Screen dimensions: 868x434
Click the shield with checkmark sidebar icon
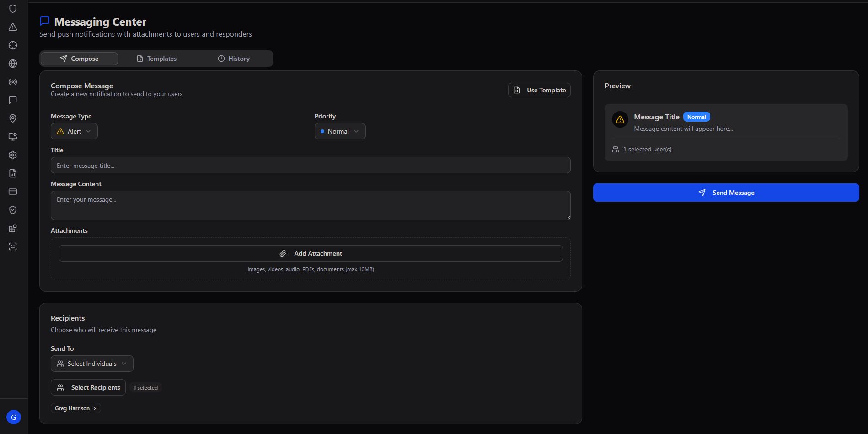pyautogui.click(x=13, y=210)
